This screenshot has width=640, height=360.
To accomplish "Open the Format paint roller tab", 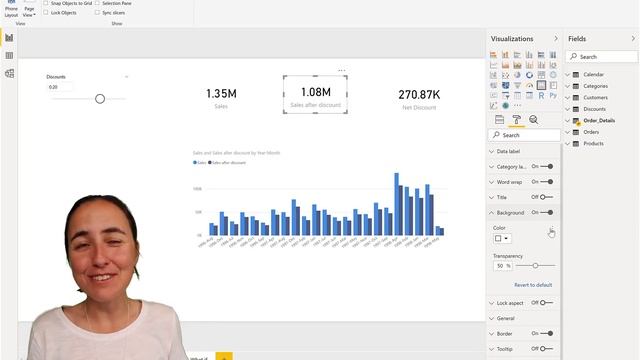I will 516,120.
